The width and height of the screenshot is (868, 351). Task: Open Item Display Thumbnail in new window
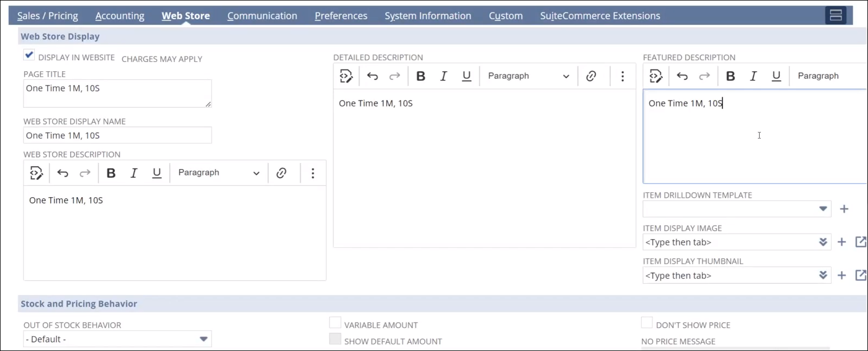coord(860,275)
